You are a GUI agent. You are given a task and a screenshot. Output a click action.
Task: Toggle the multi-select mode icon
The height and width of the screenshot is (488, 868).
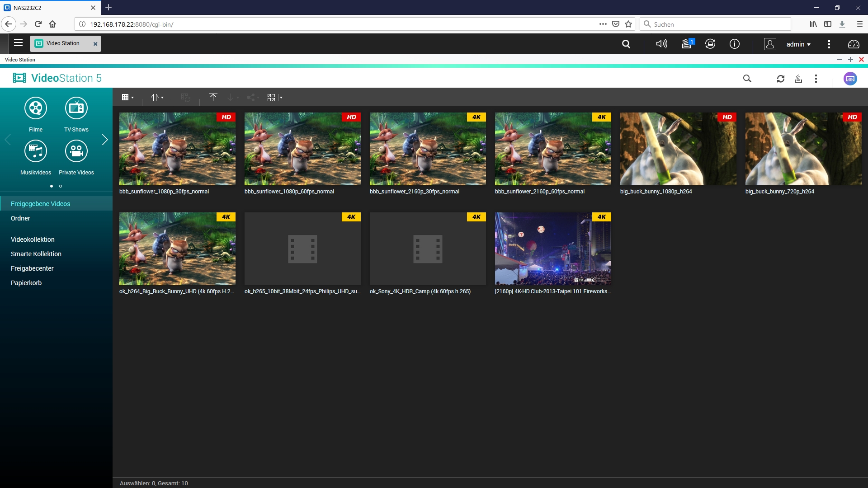point(272,97)
